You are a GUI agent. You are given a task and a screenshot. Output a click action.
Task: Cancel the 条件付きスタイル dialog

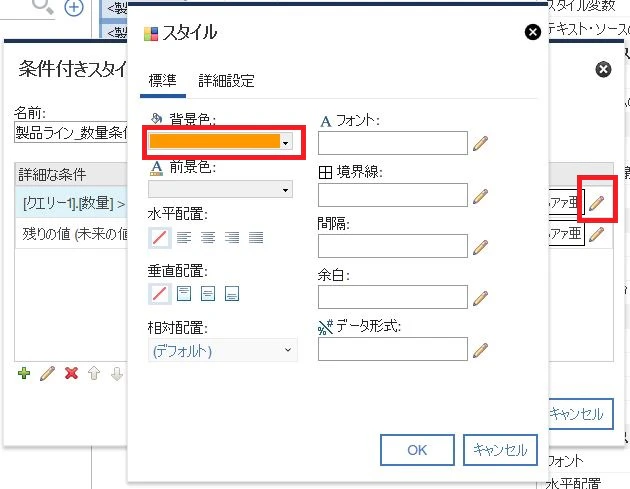(581, 414)
